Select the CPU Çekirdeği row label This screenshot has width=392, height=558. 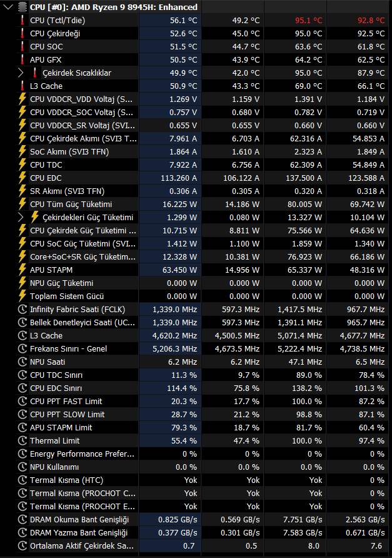(x=55, y=33)
